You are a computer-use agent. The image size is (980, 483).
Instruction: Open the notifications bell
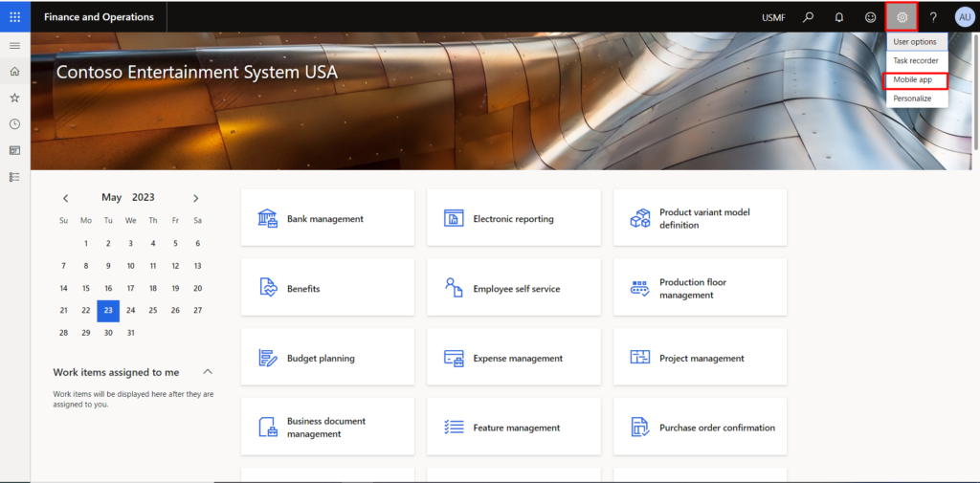(839, 17)
